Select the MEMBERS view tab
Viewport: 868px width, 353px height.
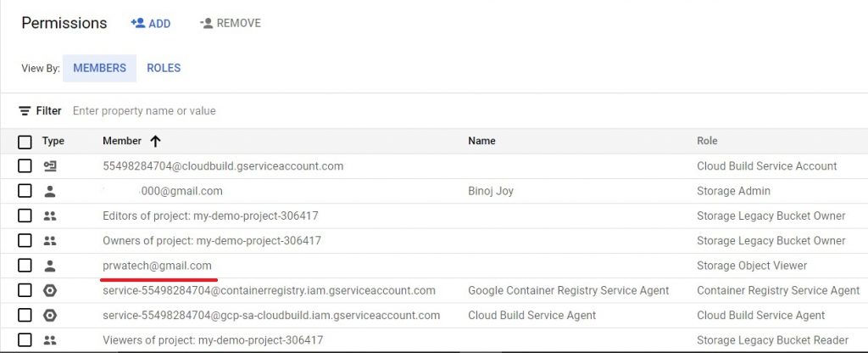(100, 68)
